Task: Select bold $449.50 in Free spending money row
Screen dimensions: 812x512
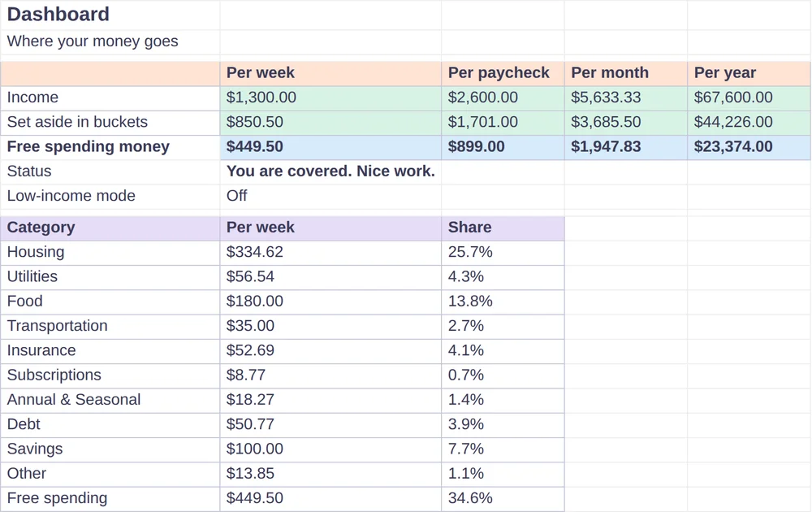Action: pos(330,147)
